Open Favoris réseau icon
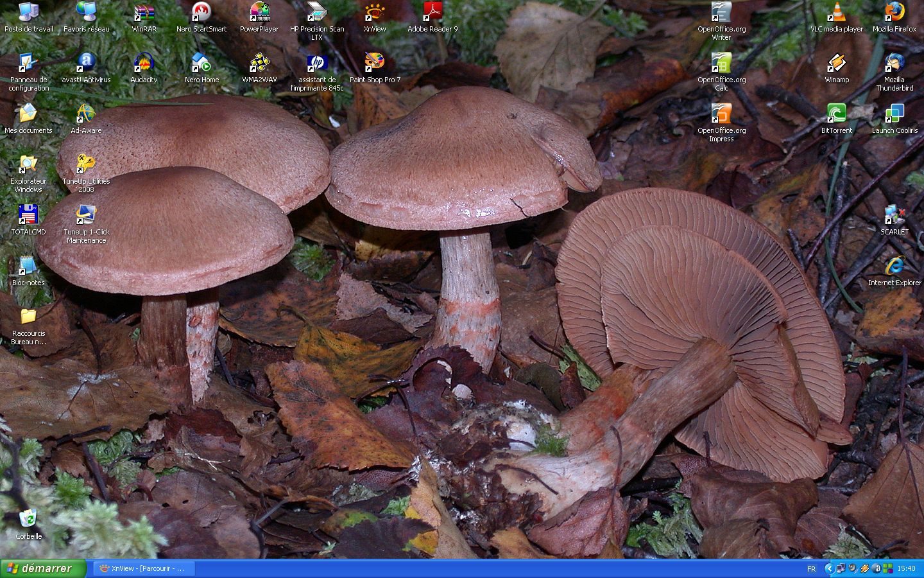Image resolution: width=924 pixels, height=578 pixels. coord(86,17)
